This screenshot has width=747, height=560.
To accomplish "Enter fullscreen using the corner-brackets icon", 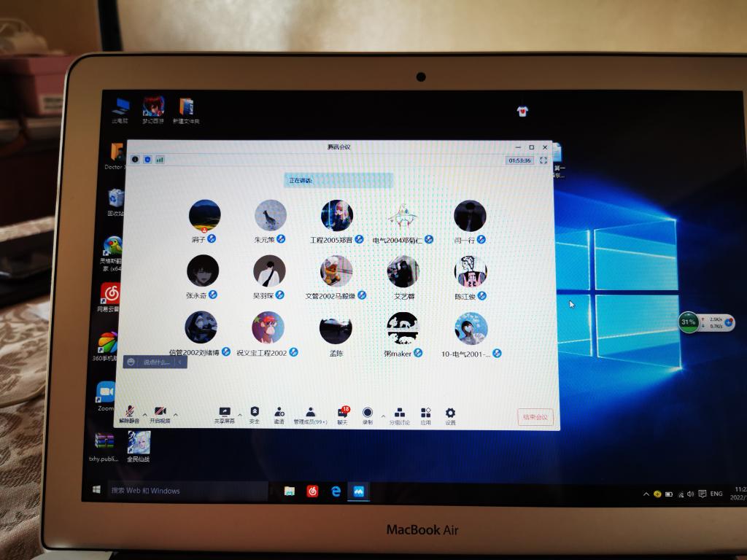I will click(543, 160).
